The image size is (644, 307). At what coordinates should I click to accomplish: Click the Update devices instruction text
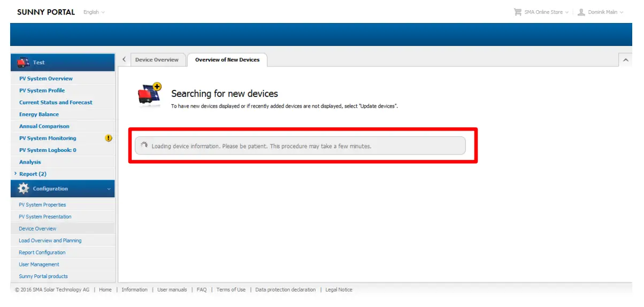click(285, 106)
